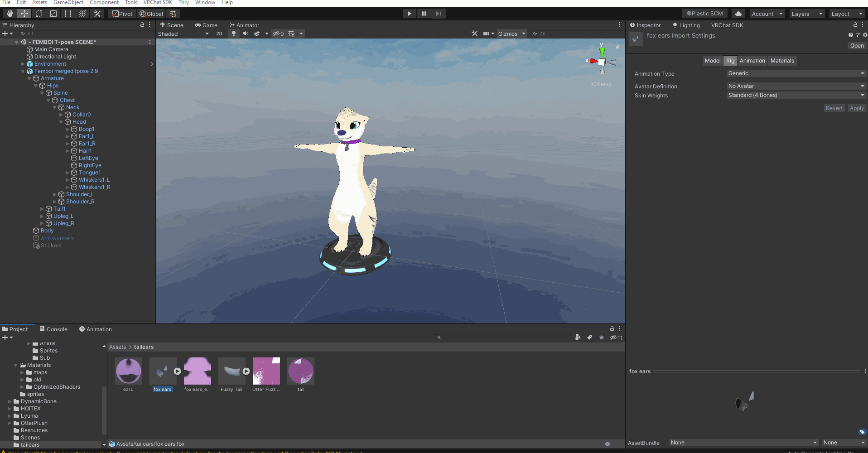This screenshot has width=868, height=453.
Task: Select the Hand (view) tool
Action: (10, 14)
